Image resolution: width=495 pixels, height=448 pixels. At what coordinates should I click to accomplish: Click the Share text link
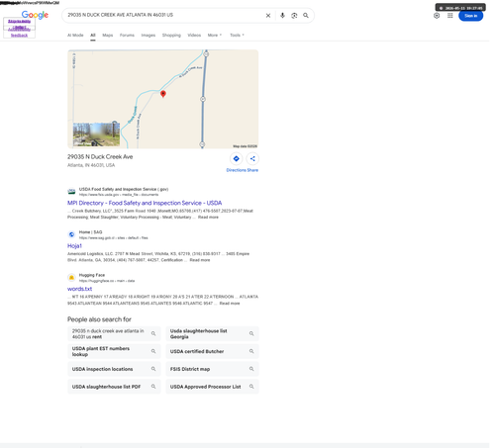(252, 170)
